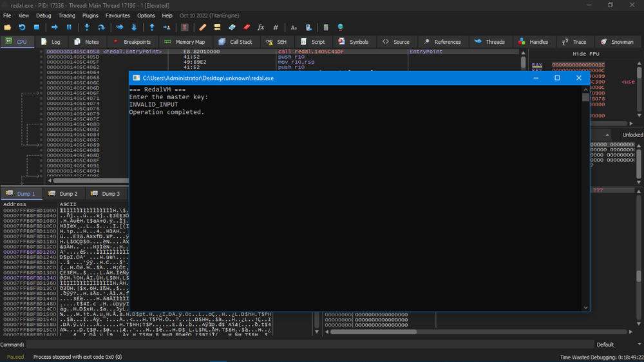
Task: Open the Tracing menu
Action: pos(66,15)
